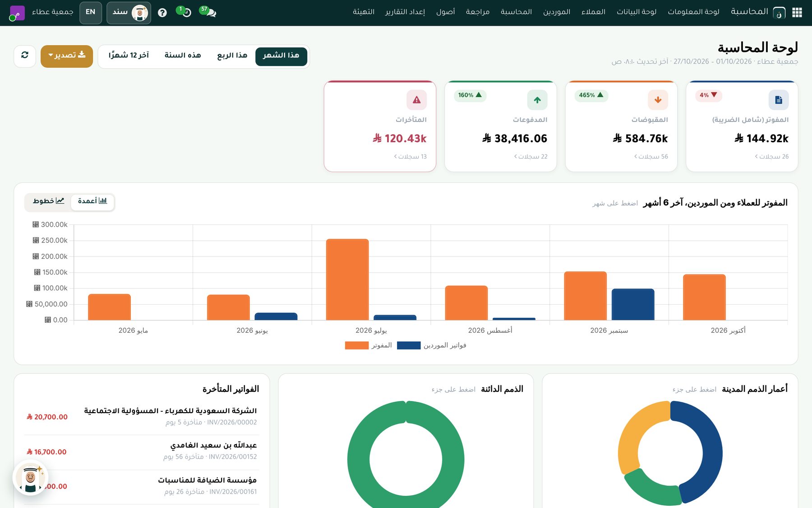Open لوحة المعلومات dashboard menu item

(693, 12)
